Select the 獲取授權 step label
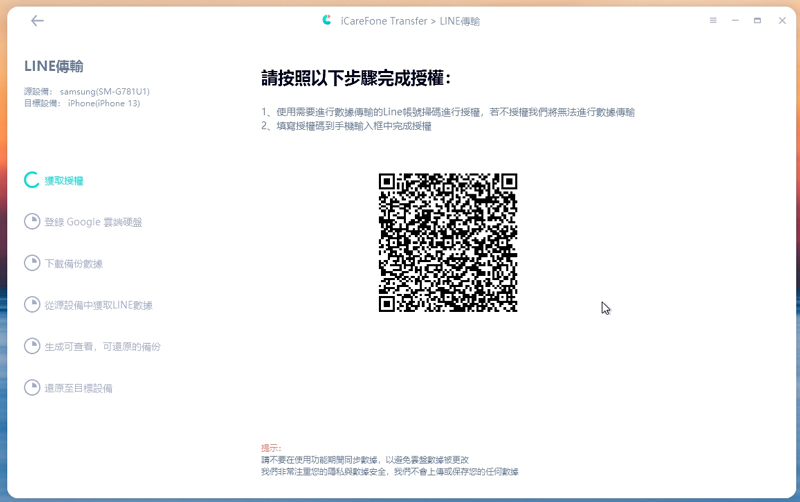The width and height of the screenshot is (800, 502). click(64, 181)
